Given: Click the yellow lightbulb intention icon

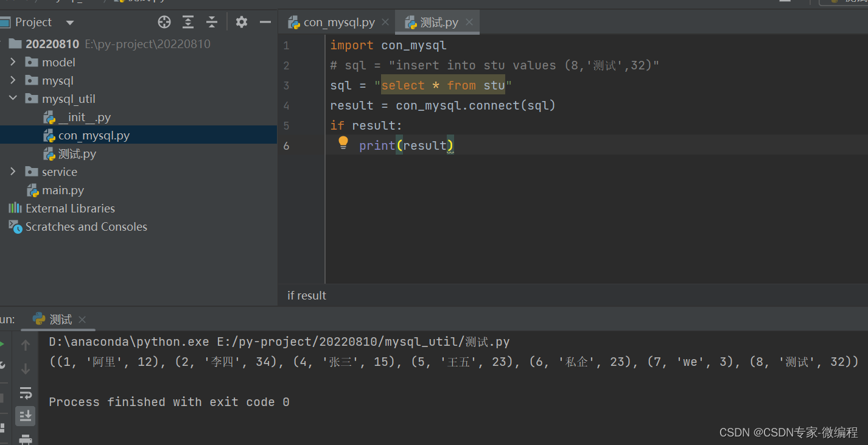Looking at the screenshot, I should [x=343, y=142].
